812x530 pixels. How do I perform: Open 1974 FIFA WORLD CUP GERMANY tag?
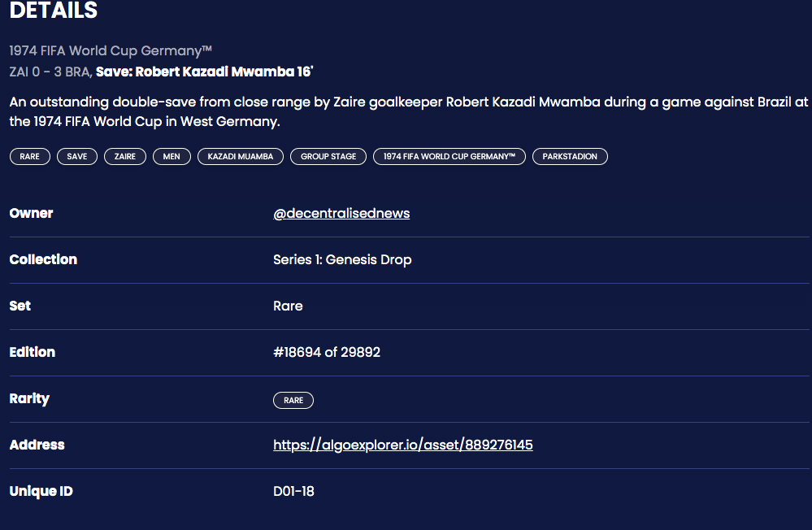tap(449, 156)
